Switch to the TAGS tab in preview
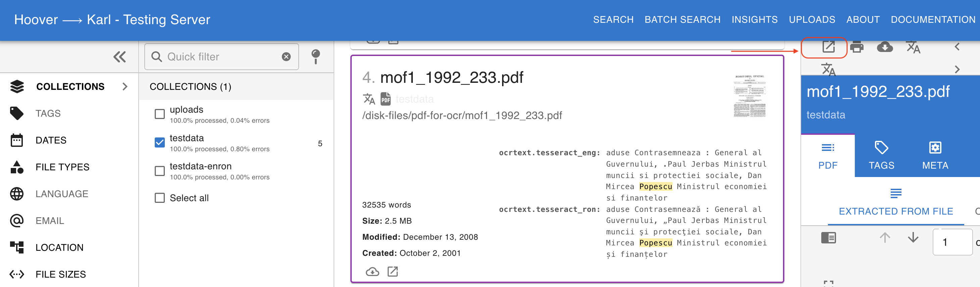 881,156
